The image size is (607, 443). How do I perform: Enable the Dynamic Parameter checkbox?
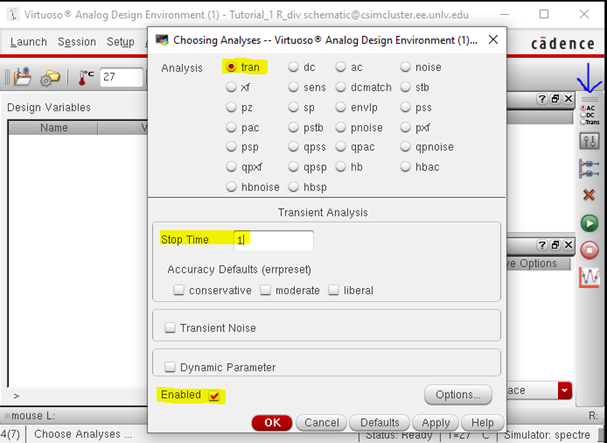pyautogui.click(x=170, y=367)
